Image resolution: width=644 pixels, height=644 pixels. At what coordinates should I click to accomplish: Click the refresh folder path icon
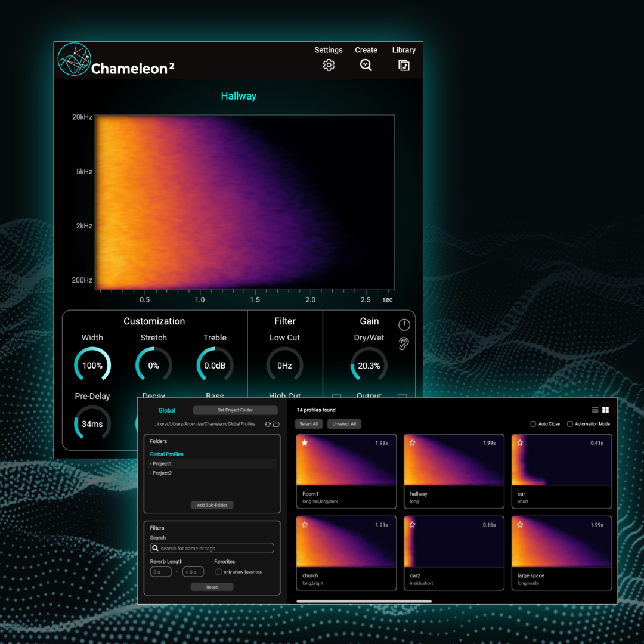point(268,424)
